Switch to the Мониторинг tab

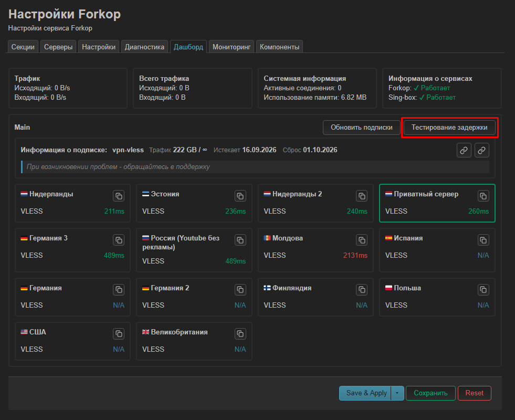coord(232,47)
